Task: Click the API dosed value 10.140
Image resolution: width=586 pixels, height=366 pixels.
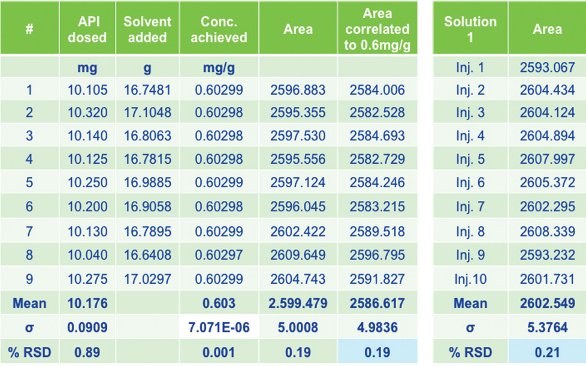Action: coord(87,136)
